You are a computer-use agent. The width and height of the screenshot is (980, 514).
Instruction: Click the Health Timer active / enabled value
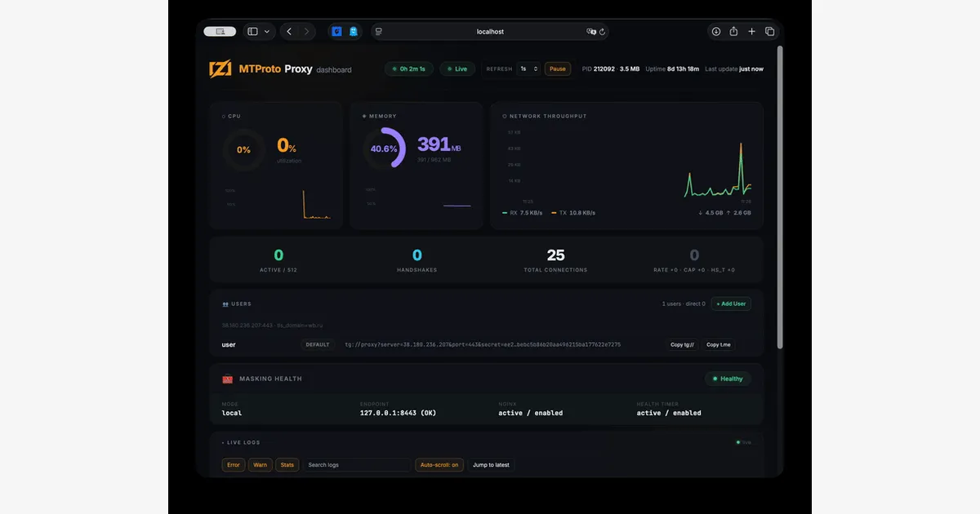pyautogui.click(x=669, y=413)
